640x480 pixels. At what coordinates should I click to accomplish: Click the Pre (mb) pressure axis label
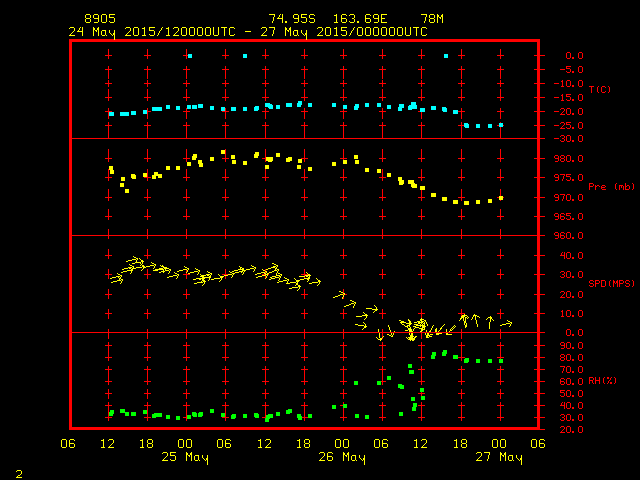click(x=611, y=187)
